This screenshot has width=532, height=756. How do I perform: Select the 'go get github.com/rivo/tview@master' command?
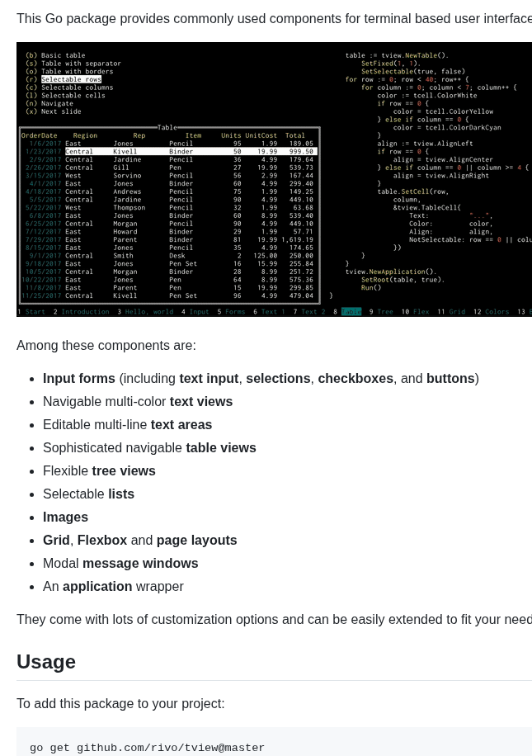(147, 748)
